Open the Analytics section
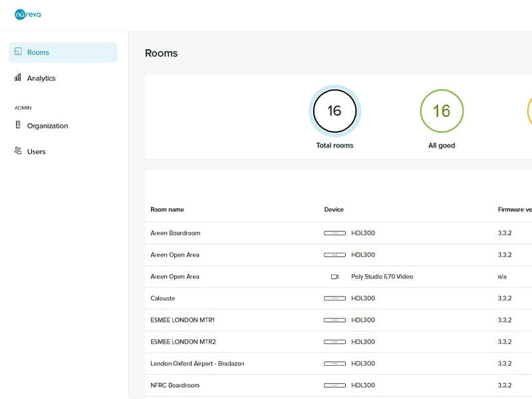532x399 pixels. (x=41, y=78)
